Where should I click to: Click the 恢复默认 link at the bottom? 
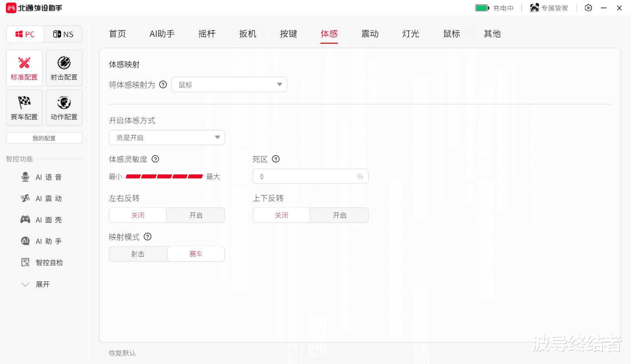tap(122, 353)
